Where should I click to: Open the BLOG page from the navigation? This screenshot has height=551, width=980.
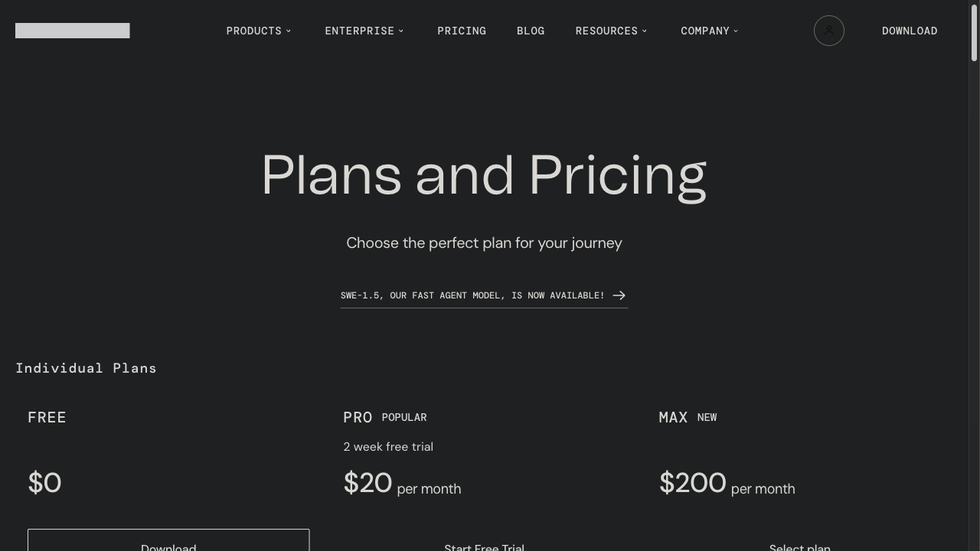pos(531,31)
